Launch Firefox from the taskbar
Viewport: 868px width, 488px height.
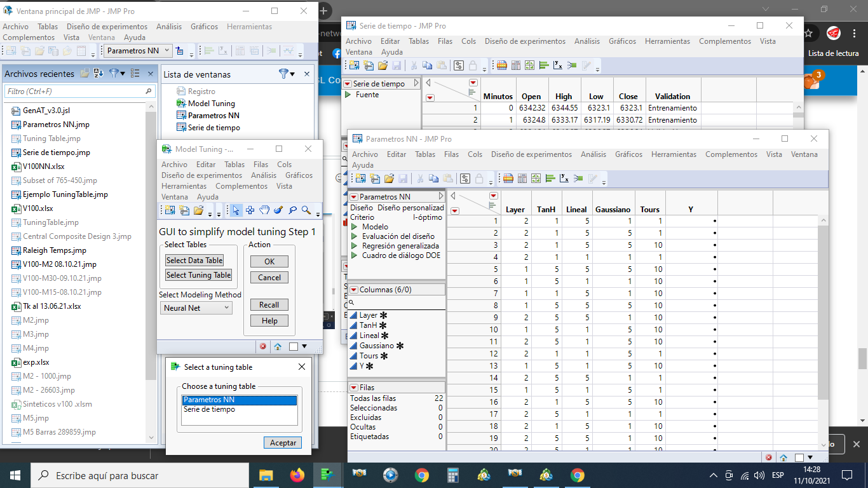pyautogui.click(x=296, y=475)
